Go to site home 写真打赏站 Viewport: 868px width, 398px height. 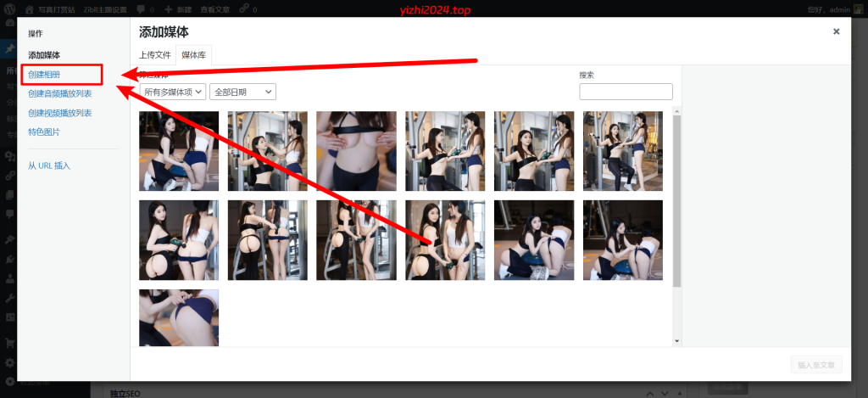pos(51,9)
